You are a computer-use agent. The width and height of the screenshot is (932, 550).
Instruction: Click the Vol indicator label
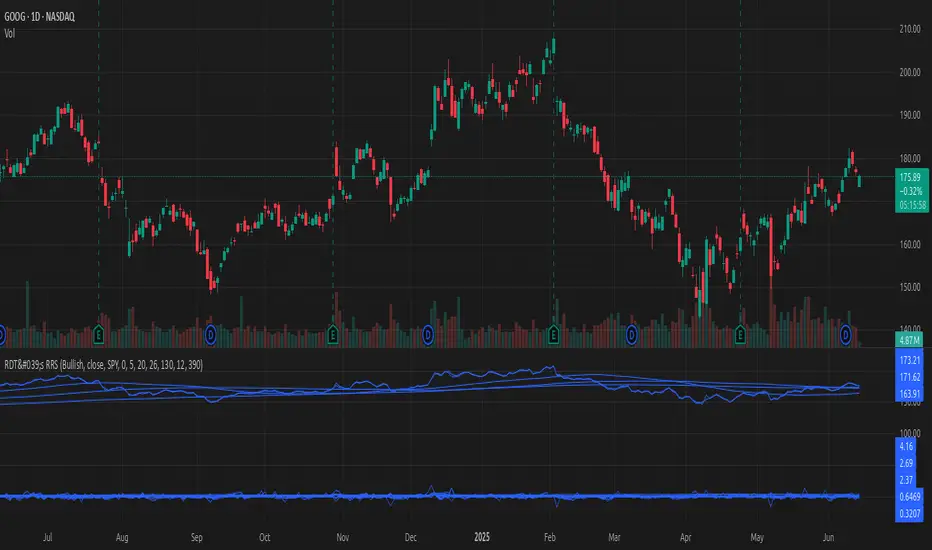pos(10,33)
